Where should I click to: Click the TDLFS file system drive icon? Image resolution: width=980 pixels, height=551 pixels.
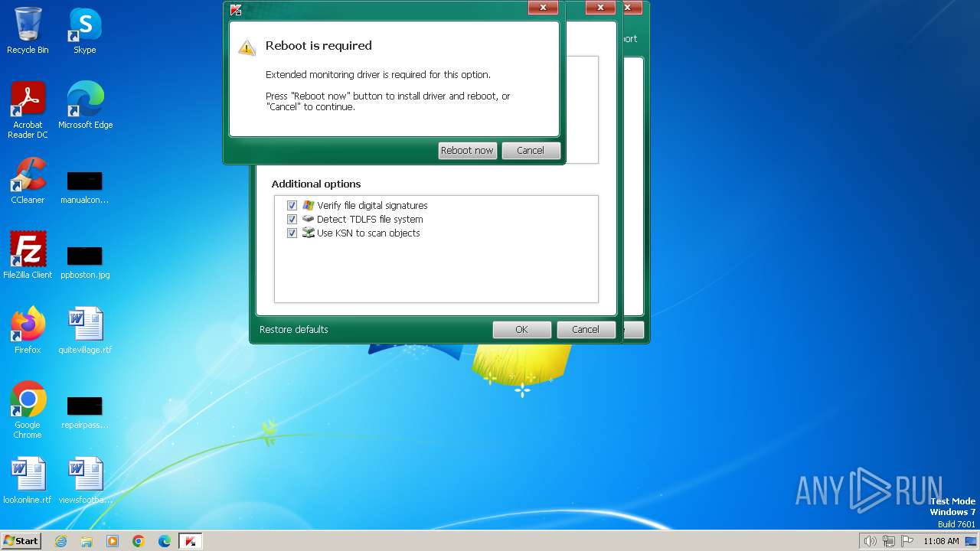[x=308, y=219]
